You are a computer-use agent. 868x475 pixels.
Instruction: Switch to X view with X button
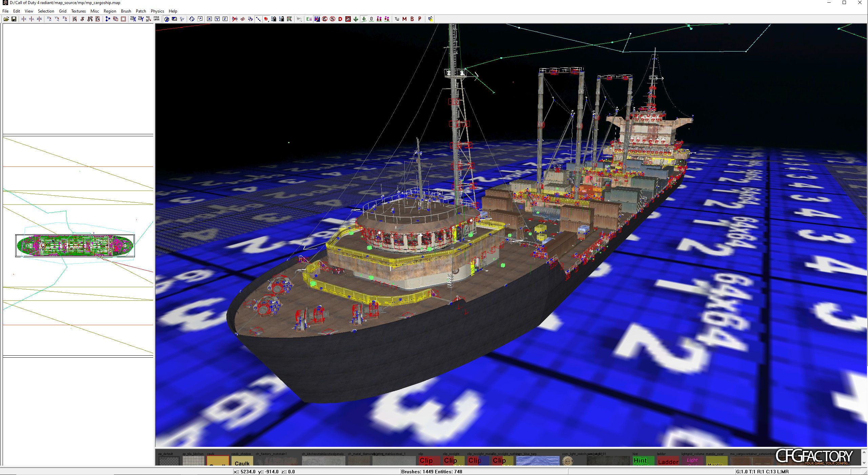pos(209,19)
